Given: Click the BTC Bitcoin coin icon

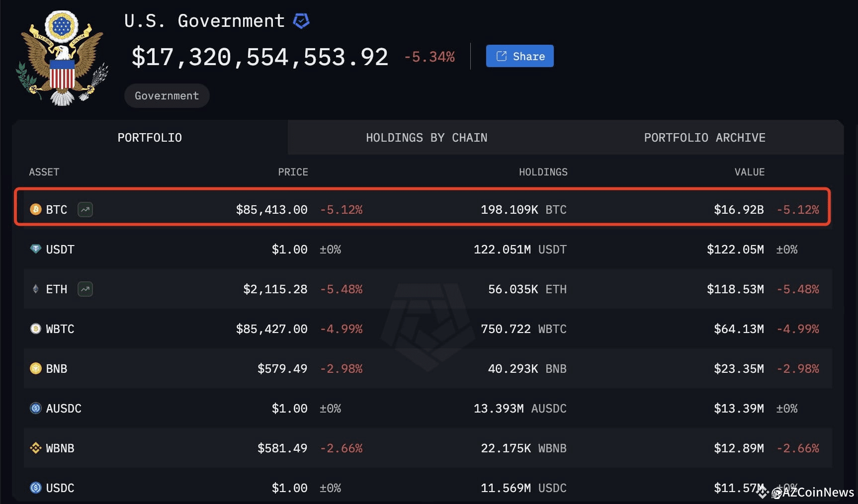Looking at the screenshot, I should tap(35, 209).
